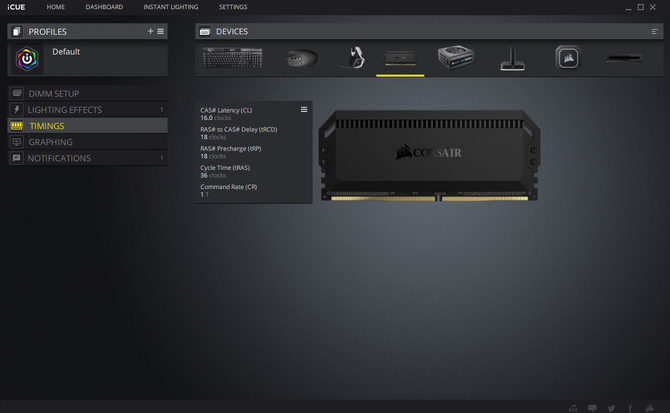
Task: Click the iCUE logo
Action: tap(16, 7)
